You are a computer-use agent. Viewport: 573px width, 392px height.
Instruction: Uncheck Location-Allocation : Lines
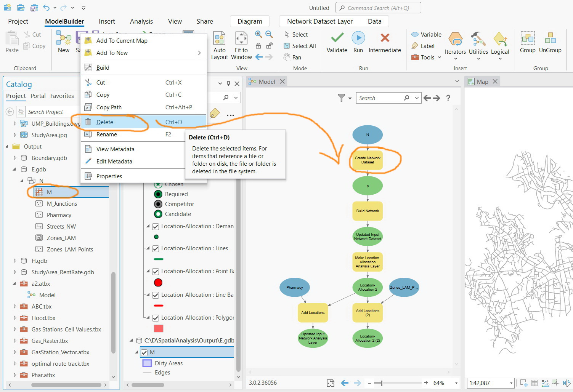[156, 248]
